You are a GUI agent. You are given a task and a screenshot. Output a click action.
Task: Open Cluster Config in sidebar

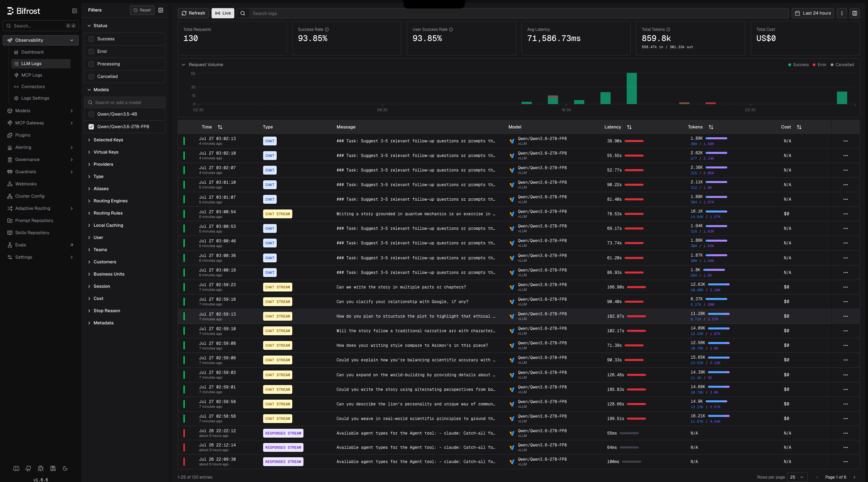[x=29, y=196]
